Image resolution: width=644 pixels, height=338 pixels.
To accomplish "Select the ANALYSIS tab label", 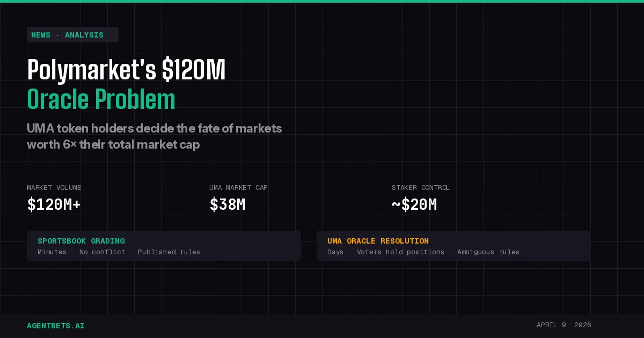I will click(84, 35).
